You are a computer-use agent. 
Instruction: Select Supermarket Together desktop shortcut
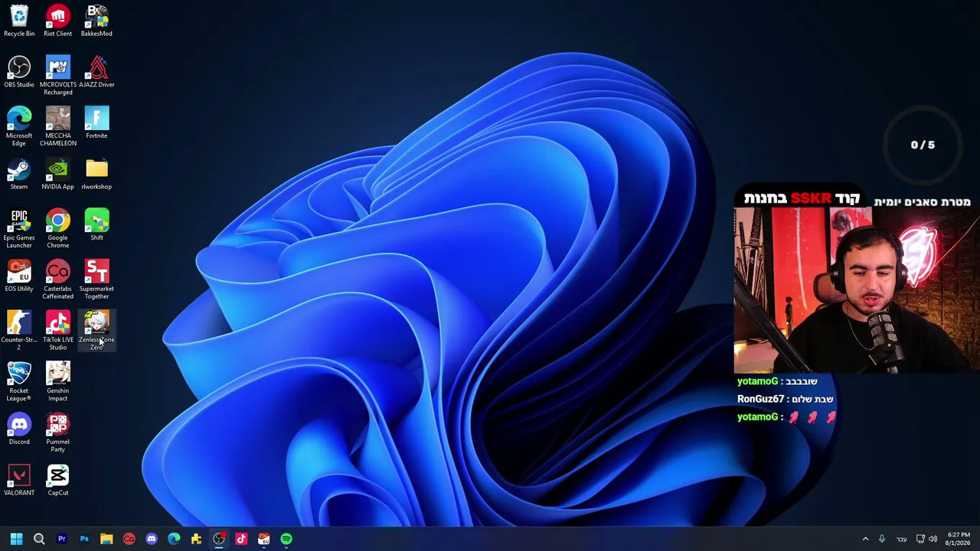tap(96, 280)
